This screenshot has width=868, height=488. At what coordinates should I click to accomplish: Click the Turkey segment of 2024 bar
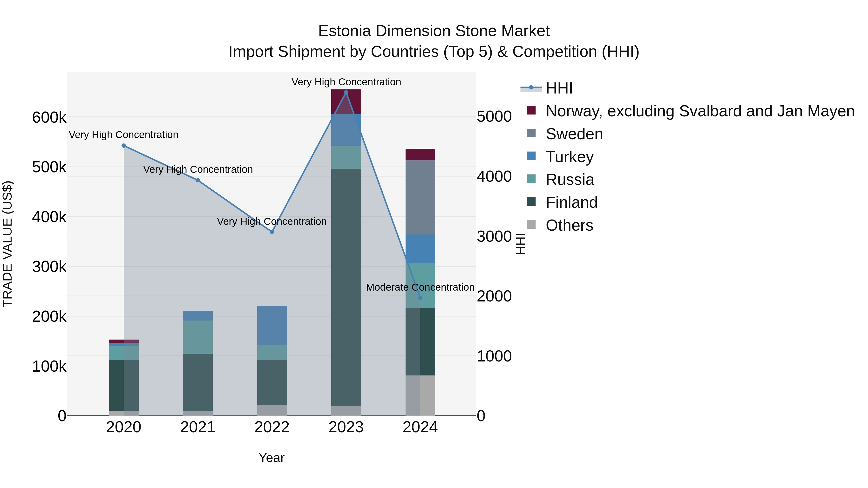420,249
